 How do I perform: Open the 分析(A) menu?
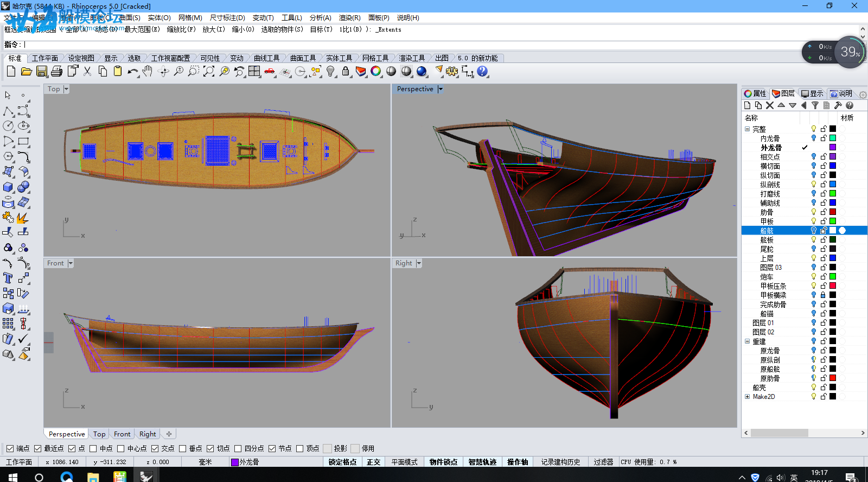pyautogui.click(x=321, y=18)
